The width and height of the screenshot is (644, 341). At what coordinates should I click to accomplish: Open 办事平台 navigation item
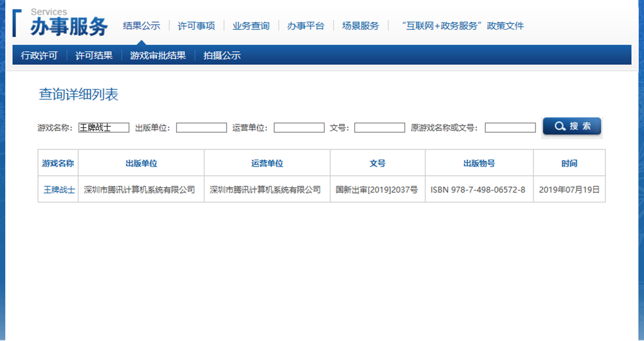[305, 26]
